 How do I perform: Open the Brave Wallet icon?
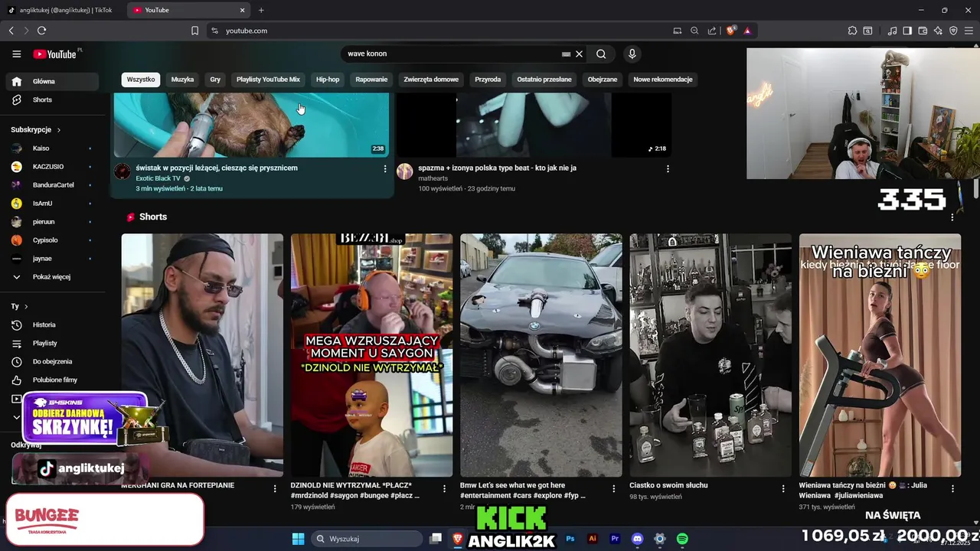[x=923, y=31]
